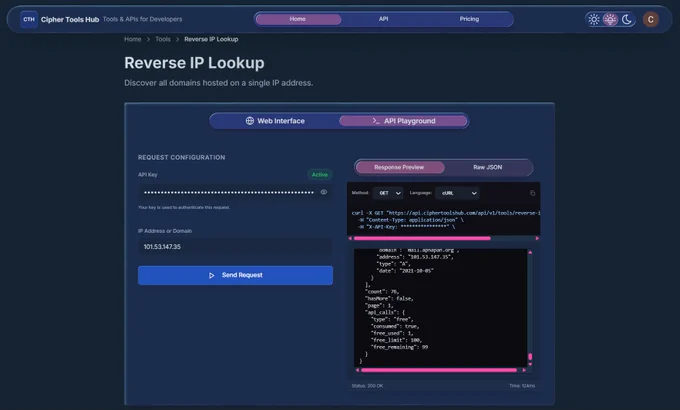The height and width of the screenshot is (410, 680).
Task: Switch to Web Interface tab
Action: click(275, 121)
